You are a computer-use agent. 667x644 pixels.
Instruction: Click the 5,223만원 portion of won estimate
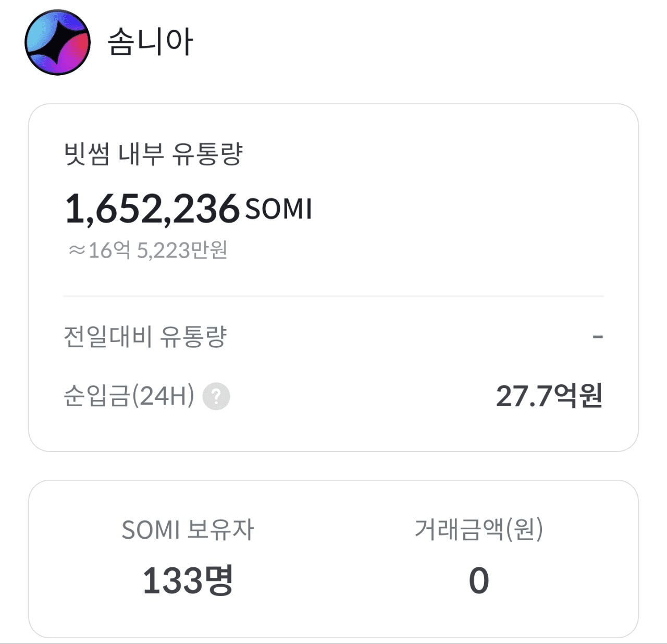click(x=182, y=251)
